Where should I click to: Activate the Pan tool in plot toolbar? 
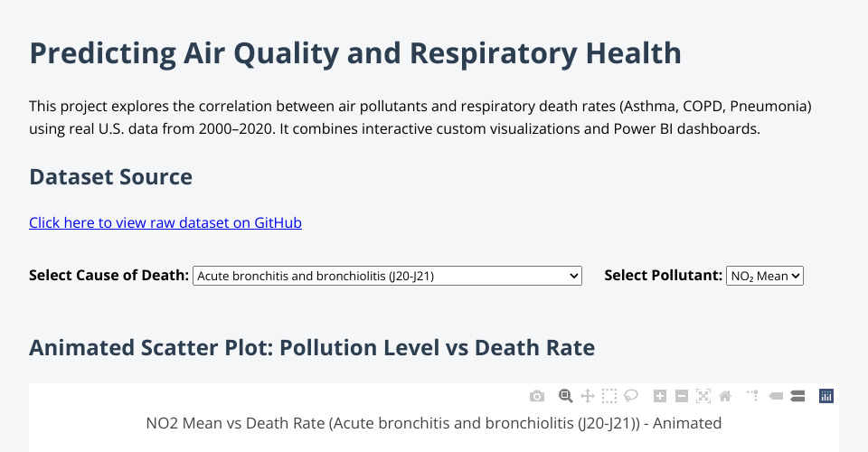pyautogui.click(x=587, y=396)
